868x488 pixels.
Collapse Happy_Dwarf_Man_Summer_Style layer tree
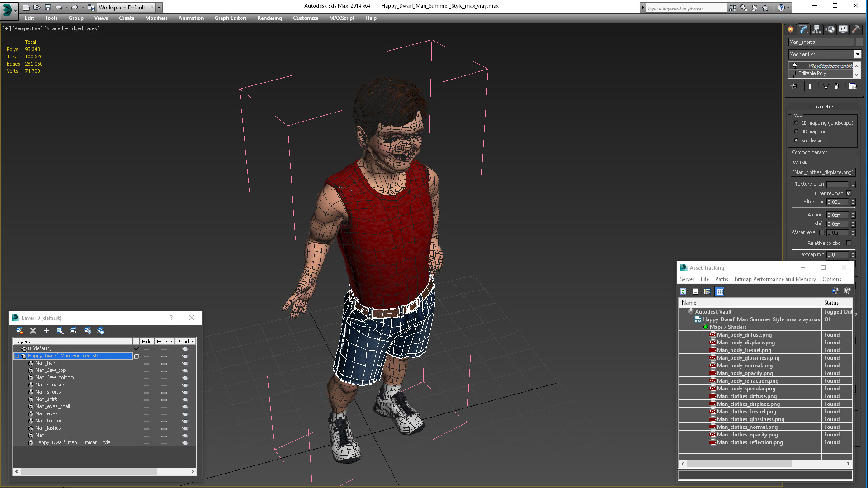pos(17,356)
